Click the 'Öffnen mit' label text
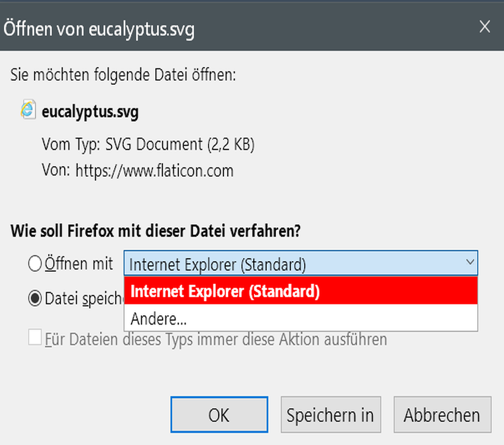The height and width of the screenshot is (445, 504). (79, 263)
